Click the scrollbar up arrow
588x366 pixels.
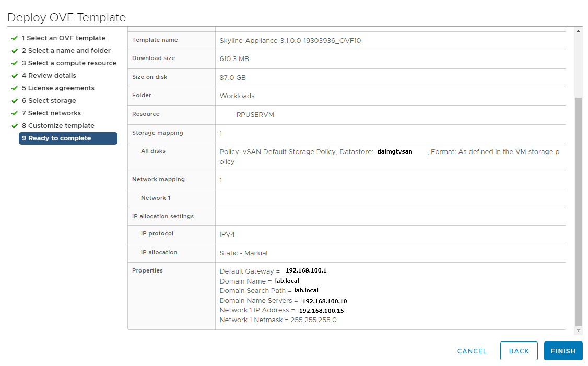[x=578, y=32]
